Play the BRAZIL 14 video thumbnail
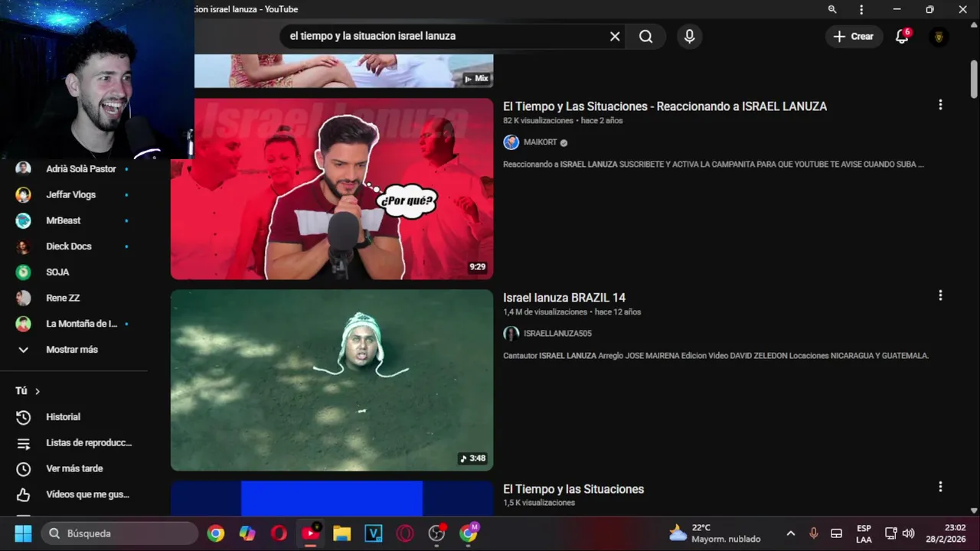This screenshot has width=980, height=551. [332, 380]
